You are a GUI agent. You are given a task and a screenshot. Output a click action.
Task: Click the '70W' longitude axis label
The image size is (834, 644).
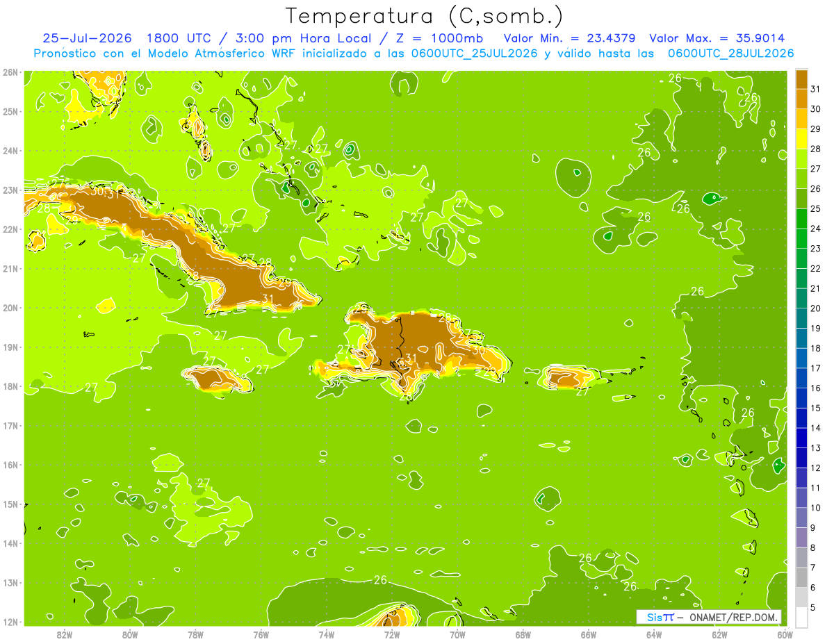click(457, 634)
